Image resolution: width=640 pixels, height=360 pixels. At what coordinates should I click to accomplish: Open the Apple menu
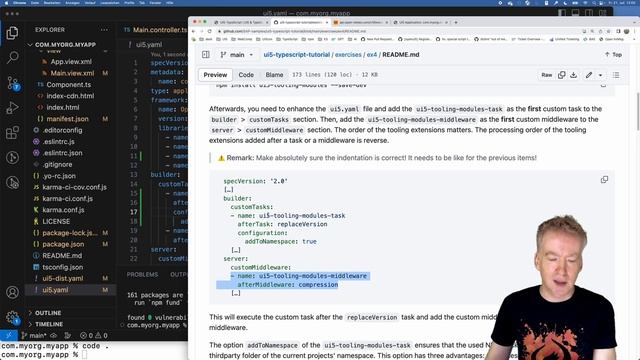6,3
